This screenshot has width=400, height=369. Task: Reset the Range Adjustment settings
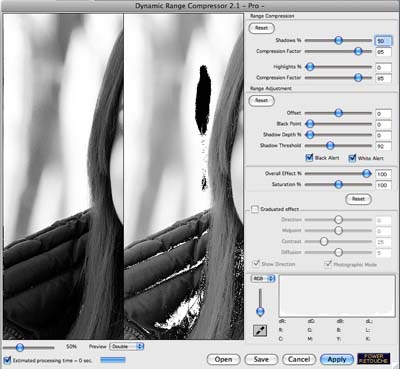262,100
